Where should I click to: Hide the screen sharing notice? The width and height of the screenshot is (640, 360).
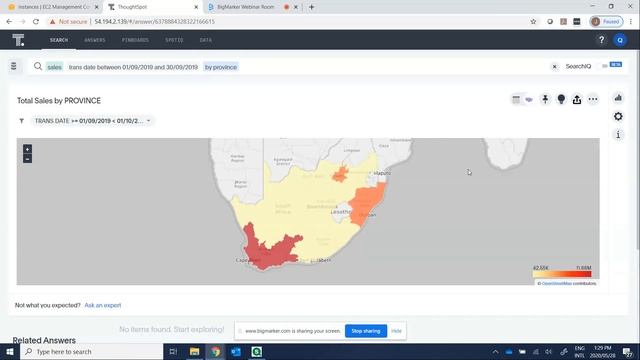396,331
